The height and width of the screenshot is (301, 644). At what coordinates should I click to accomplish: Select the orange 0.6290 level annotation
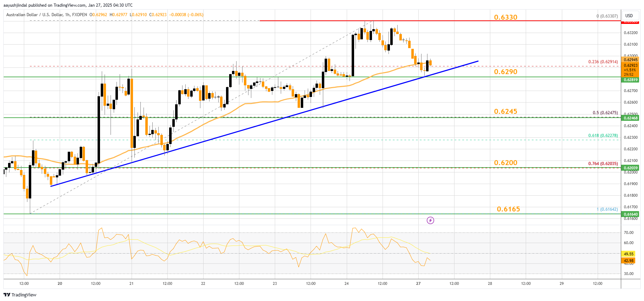point(505,72)
